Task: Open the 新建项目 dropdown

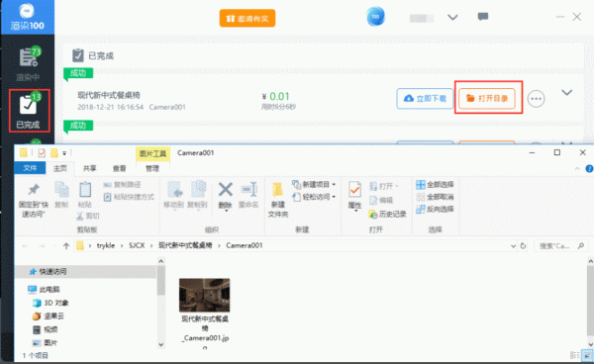Action: (314, 185)
